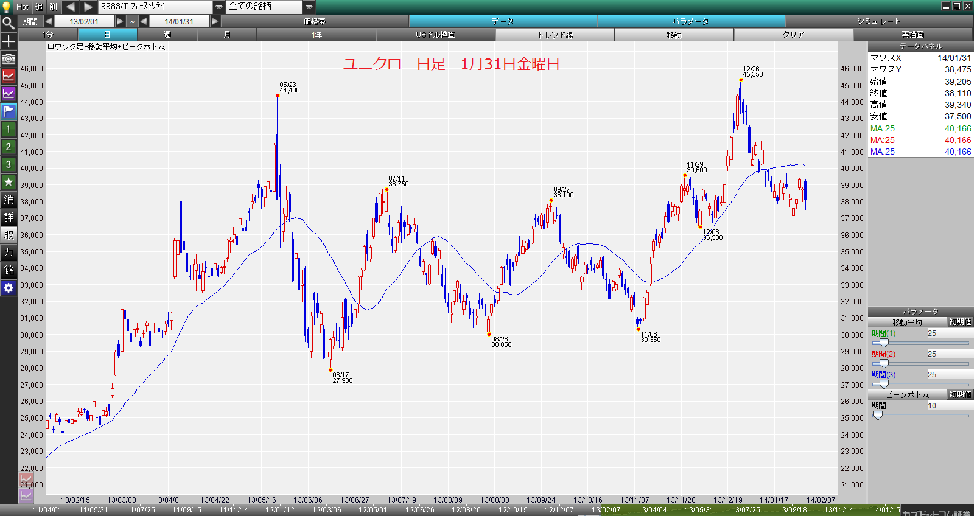Click the 詳 details button in sidebar
The height and width of the screenshot is (527, 980).
tap(9, 217)
